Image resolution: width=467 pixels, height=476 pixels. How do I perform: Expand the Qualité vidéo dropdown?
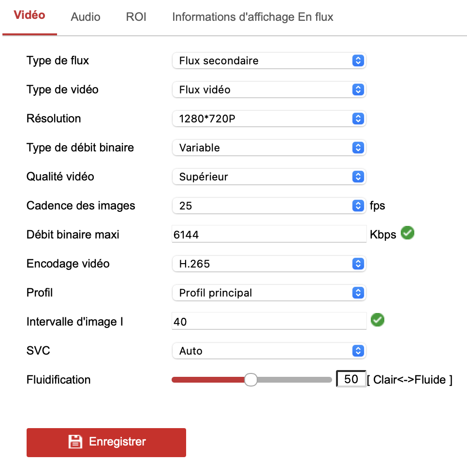pos(269,177)
